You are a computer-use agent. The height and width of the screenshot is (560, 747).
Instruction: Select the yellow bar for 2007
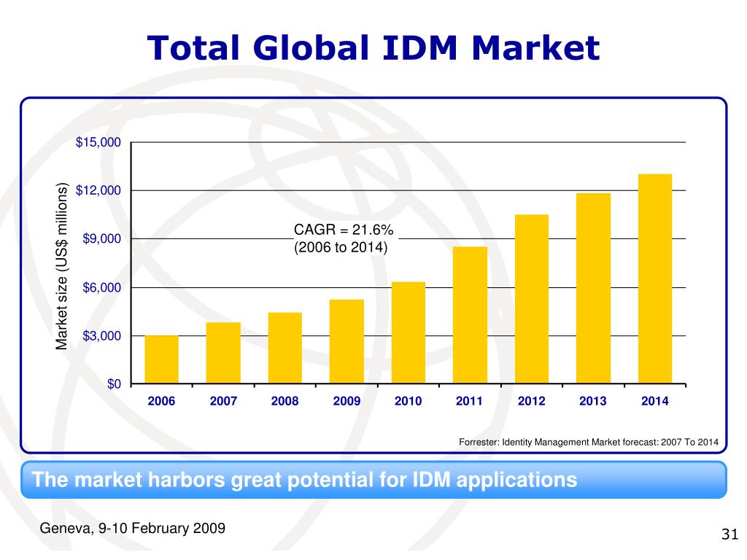click(223, 353)
